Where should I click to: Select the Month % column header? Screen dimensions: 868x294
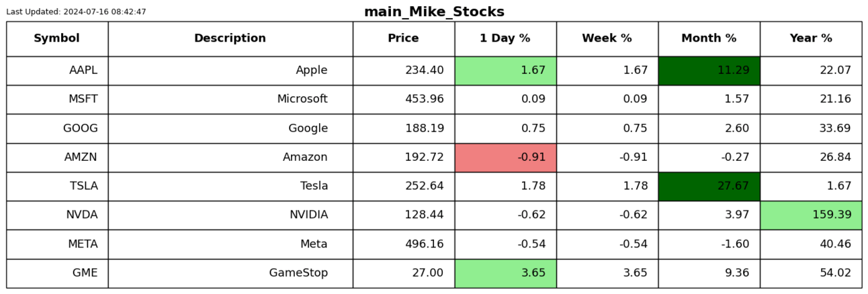point(709,38)
